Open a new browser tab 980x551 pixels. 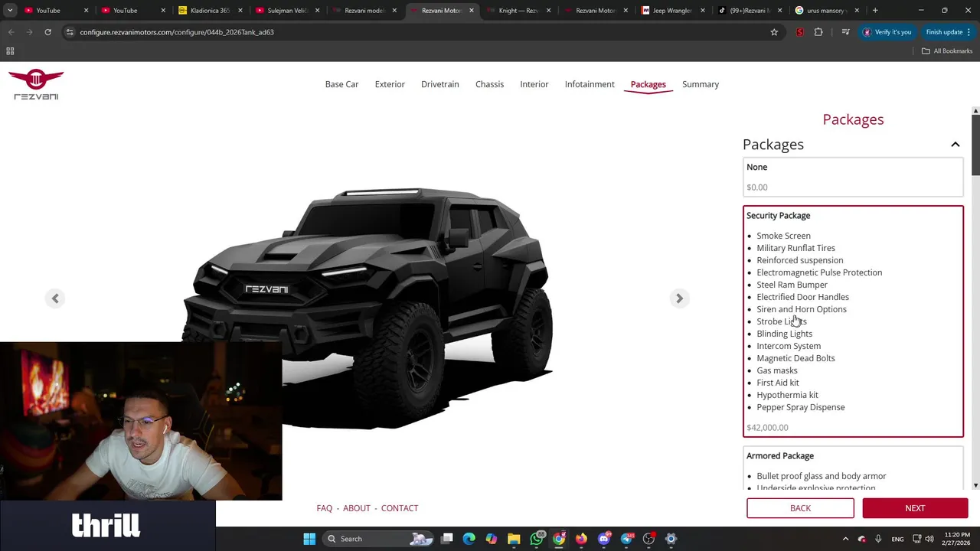(875, 11)
